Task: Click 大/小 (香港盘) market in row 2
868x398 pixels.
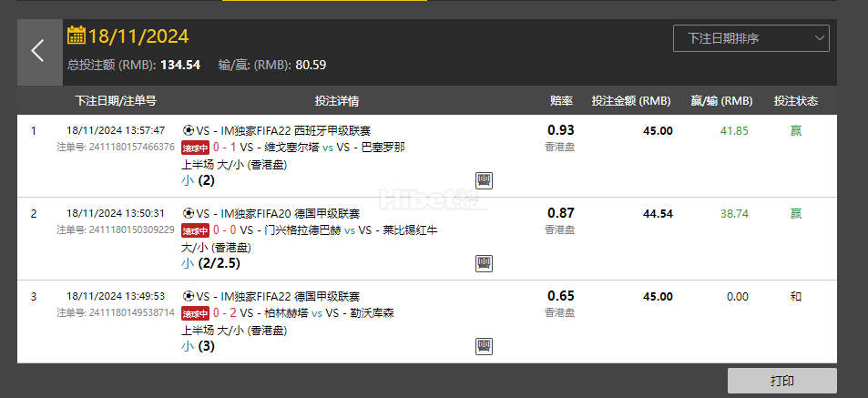Action: 217,247
